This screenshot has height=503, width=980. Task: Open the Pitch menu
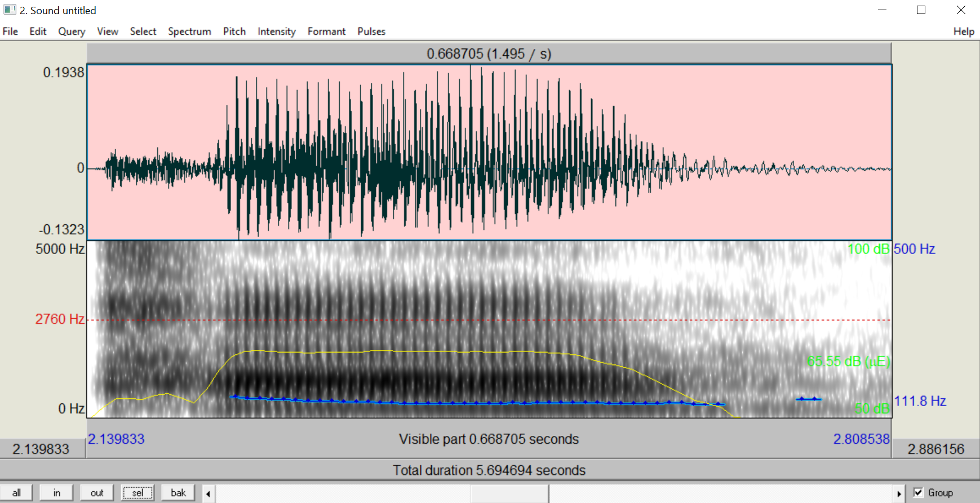[x=234, y=32]
